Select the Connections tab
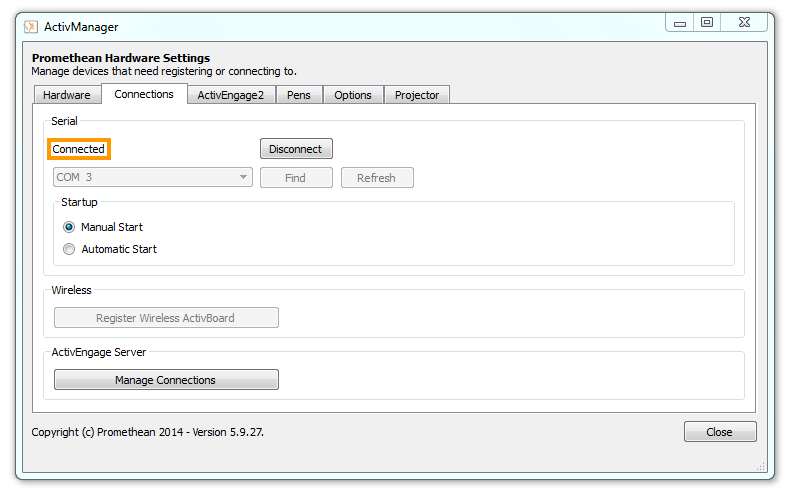790x496 pixels. (x=144, y=94)
